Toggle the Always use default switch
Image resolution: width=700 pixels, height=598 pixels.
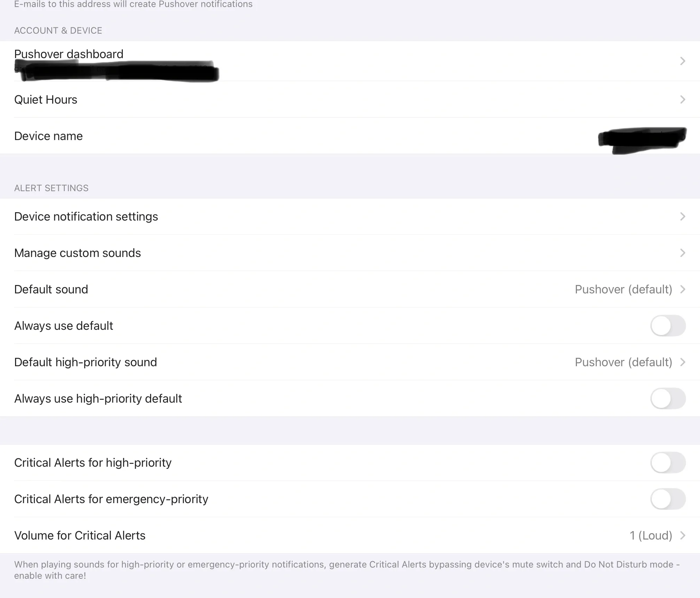pyautogui.click(x=668, y=326)
